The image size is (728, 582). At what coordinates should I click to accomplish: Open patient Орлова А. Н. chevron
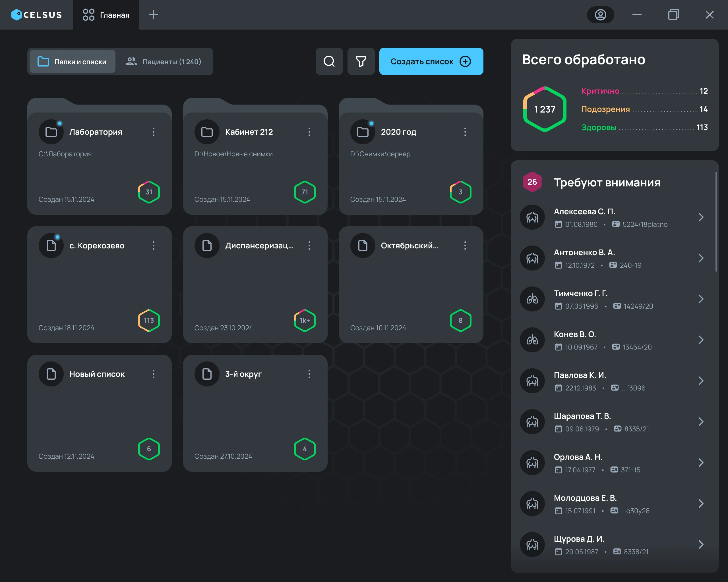pos(701,463)
